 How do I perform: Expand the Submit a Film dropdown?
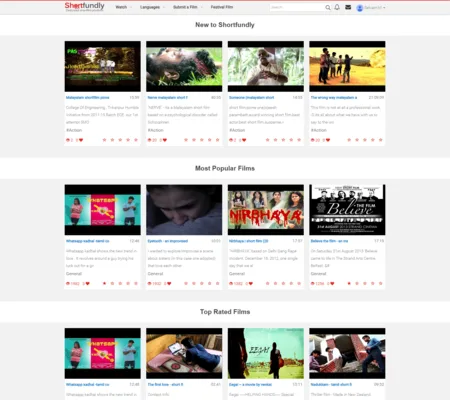click(x=188, y=7)
